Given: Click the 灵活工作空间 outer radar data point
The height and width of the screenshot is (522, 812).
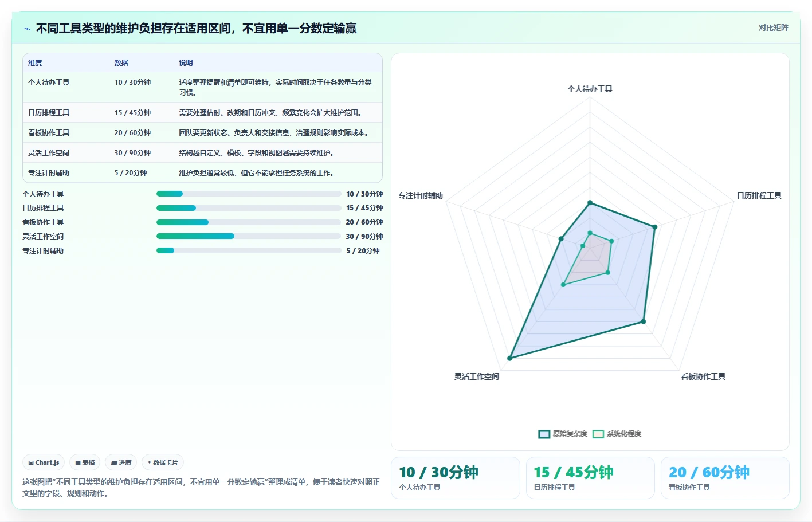Looking at the screenshot, I should point(509,358).
